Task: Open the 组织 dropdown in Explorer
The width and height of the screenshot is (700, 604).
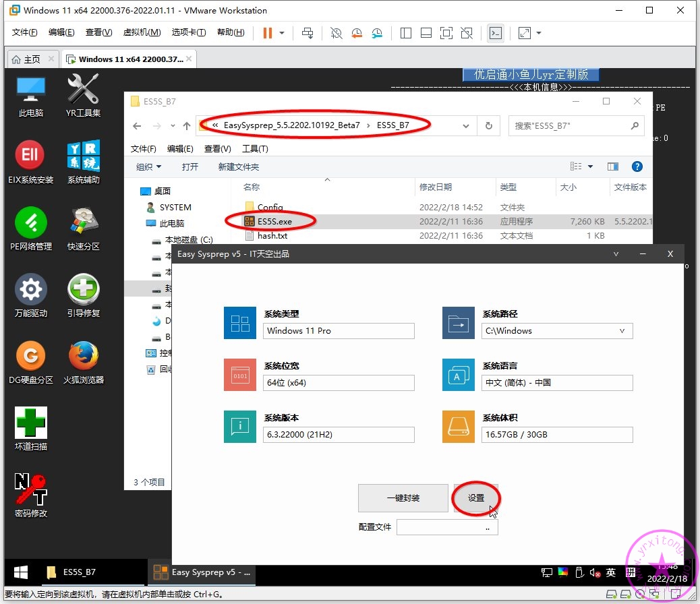Action: [x=148, y=167]
